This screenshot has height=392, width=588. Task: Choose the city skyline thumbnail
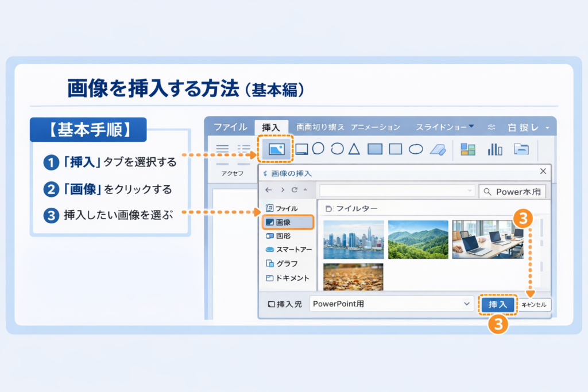click(354, 239)
